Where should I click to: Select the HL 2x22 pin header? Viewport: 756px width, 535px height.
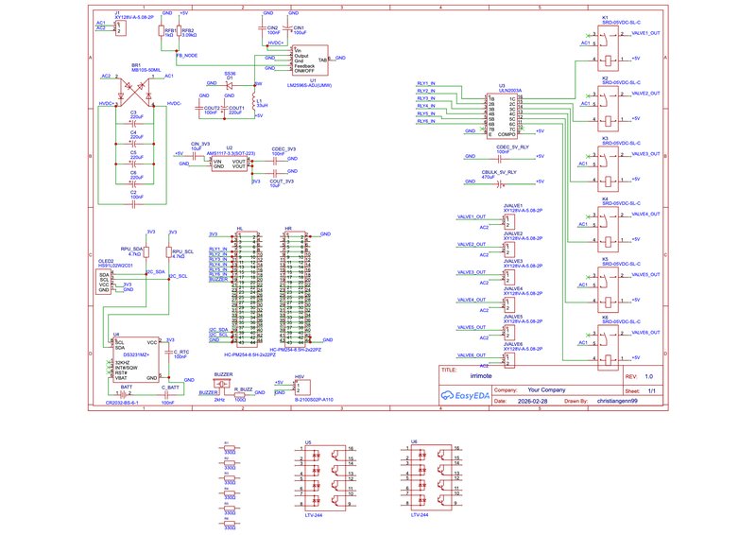pyautogui.click(x=247, y=288)
